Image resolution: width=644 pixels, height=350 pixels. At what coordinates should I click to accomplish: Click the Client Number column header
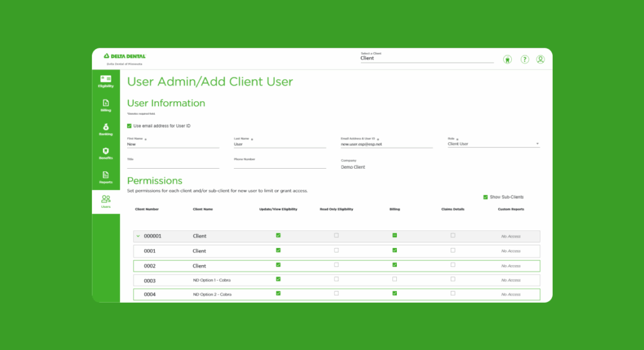pyautogui.click(x=147, y=210)
